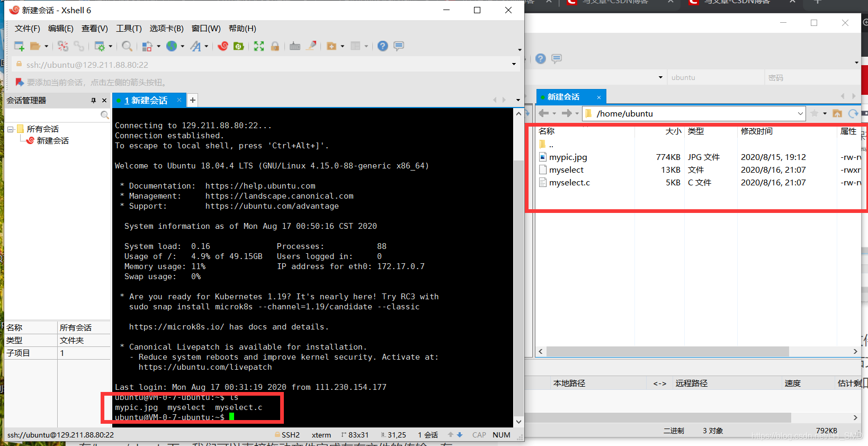Launch the red Xshell swirl icon

click(x=223, y=46)
